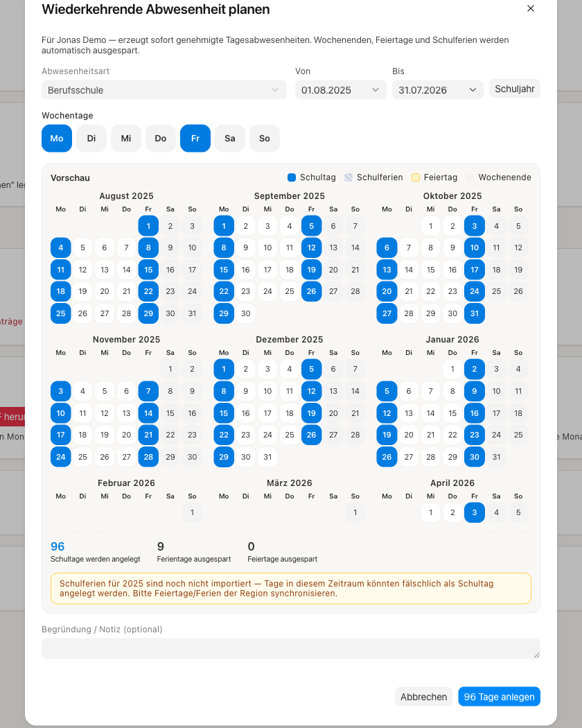Click the striped Schulferien legend swatch

(349, 177)
